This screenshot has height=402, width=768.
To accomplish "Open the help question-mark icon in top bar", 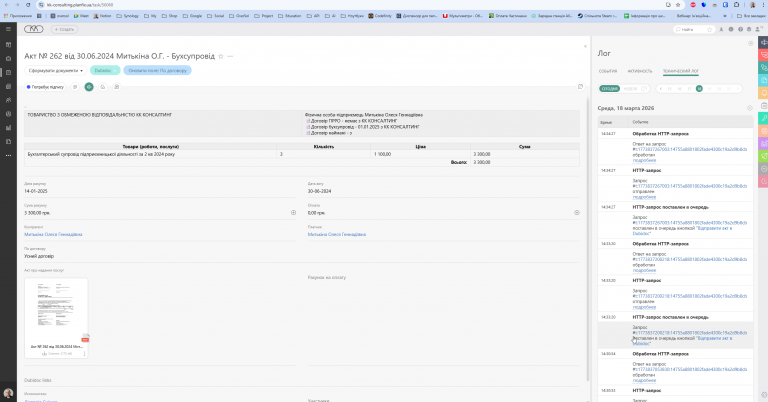I will [x=740, y=29].
